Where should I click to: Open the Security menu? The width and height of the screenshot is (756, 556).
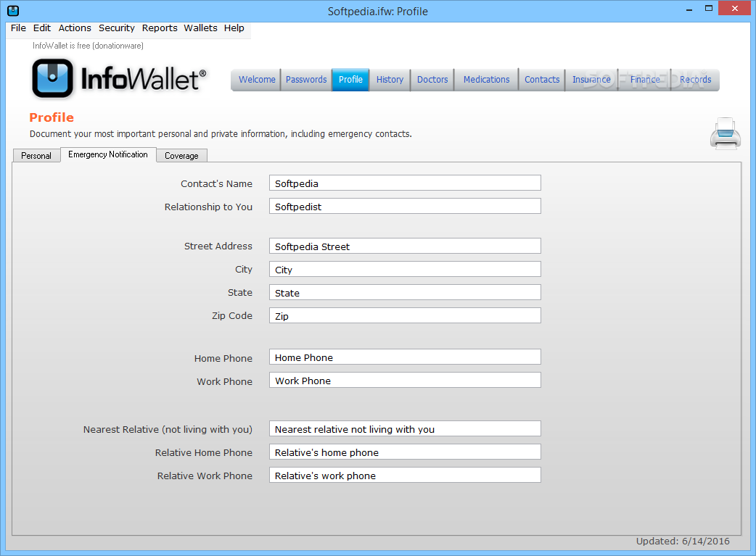(117, 28)
